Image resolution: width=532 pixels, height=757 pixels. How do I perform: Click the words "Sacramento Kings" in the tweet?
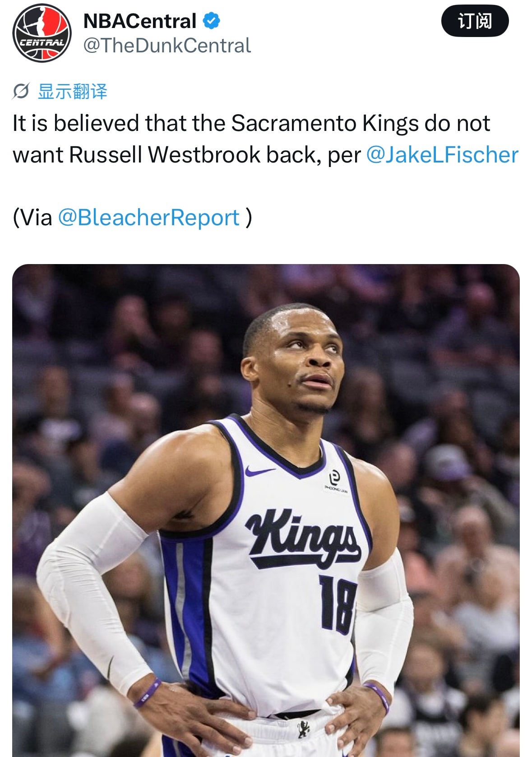[325, 124]
